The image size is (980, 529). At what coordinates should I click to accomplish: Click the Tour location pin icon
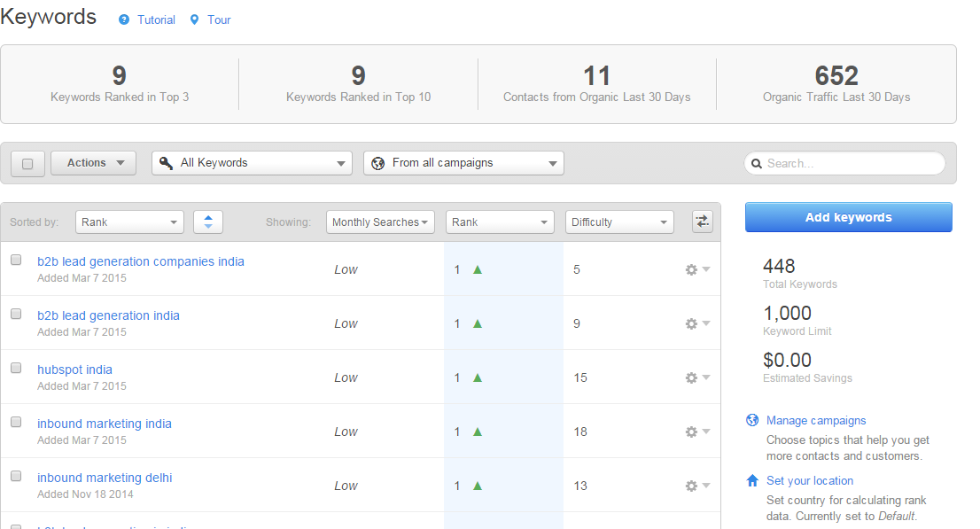tap(194, 19)
